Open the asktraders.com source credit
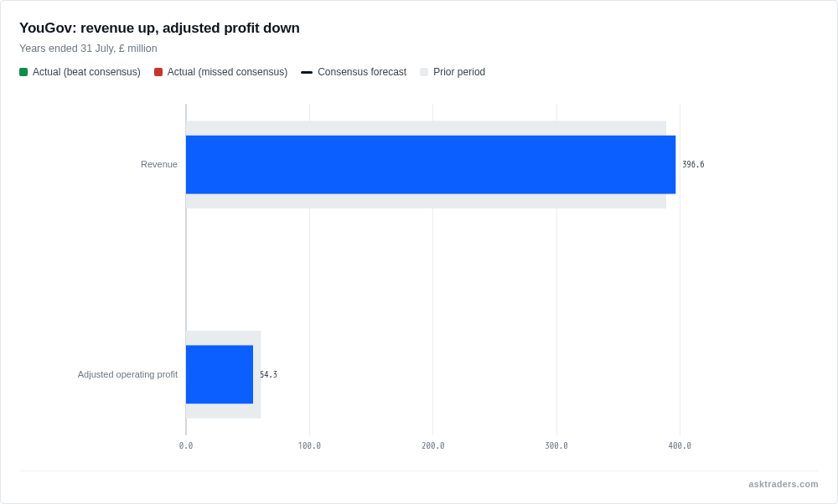 pos(783,484)
